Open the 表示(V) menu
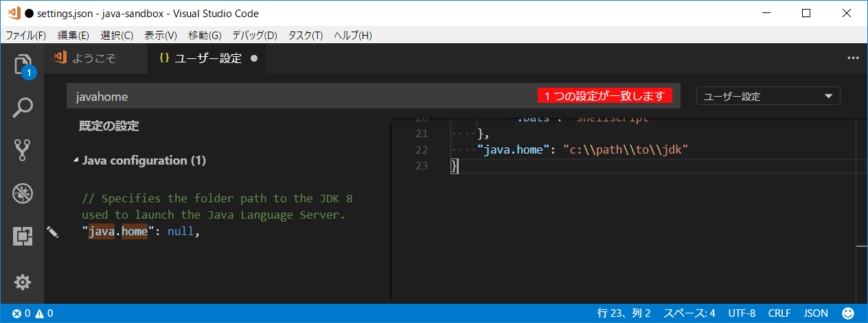Viewport: 868px width, 323px height. [161, 35]
